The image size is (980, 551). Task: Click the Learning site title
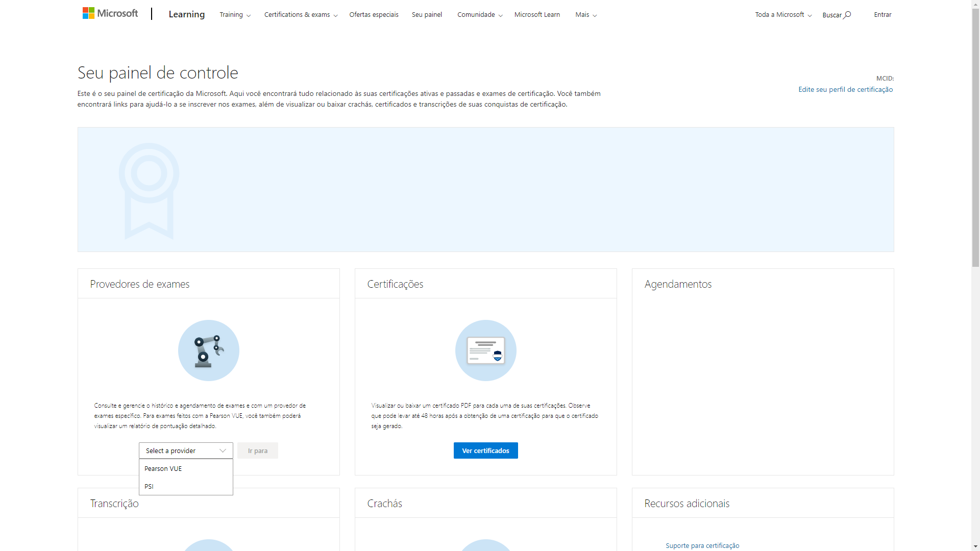[187, 14]
